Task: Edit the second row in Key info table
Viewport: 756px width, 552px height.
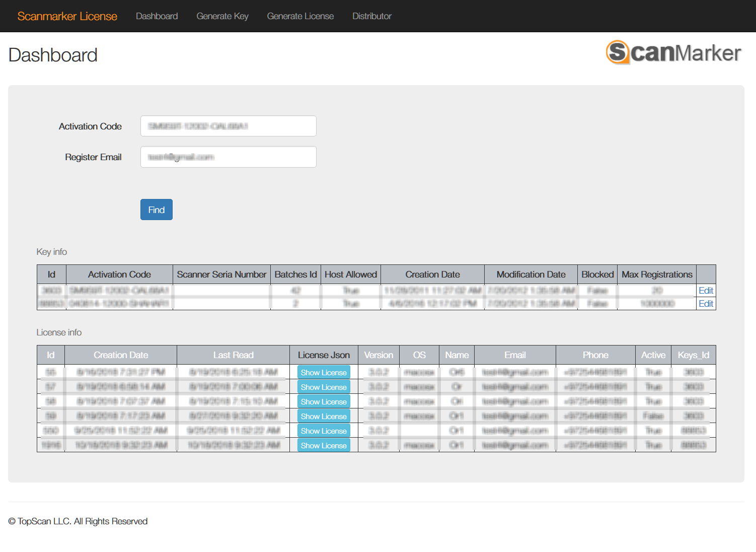Action: [706, 304]
